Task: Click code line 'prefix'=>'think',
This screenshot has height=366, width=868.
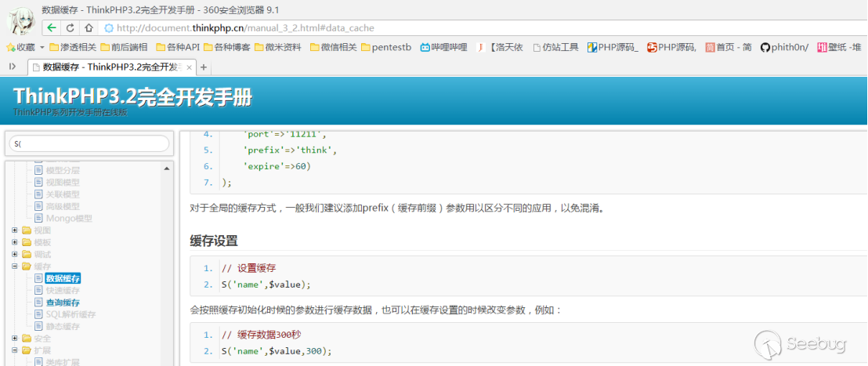Action: click(290, 150)
